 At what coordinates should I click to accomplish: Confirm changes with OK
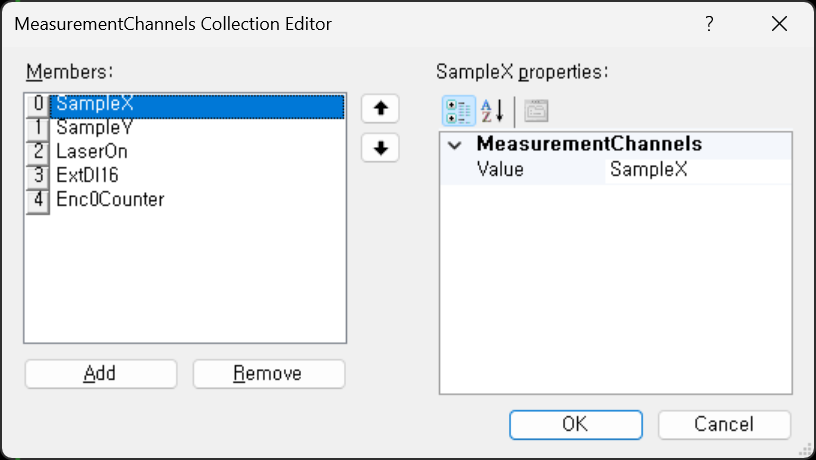coord(576,425)
